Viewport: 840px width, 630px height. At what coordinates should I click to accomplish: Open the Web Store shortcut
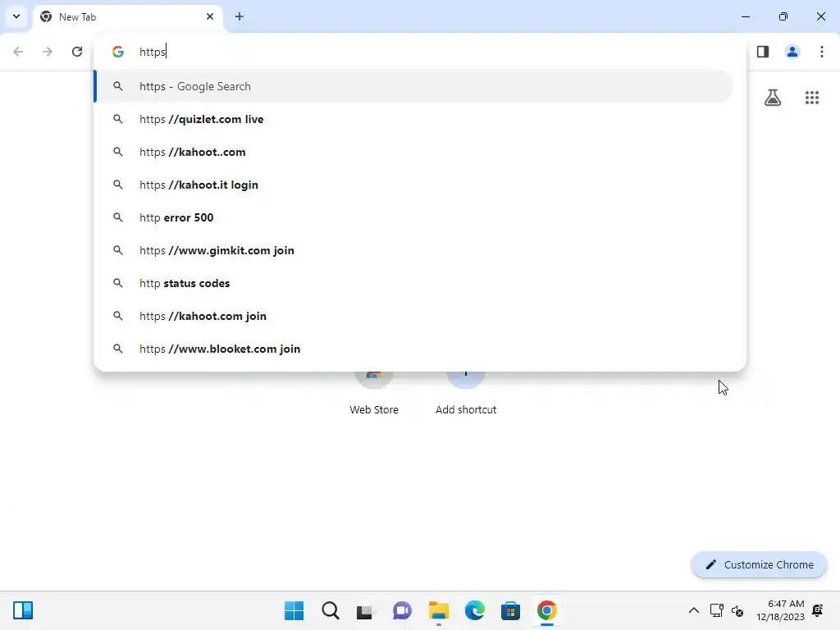[374, 394]
